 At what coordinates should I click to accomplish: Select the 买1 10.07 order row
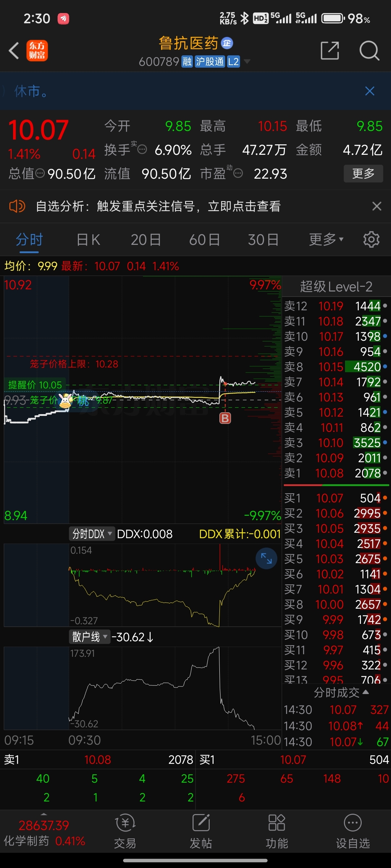[336, 498]
